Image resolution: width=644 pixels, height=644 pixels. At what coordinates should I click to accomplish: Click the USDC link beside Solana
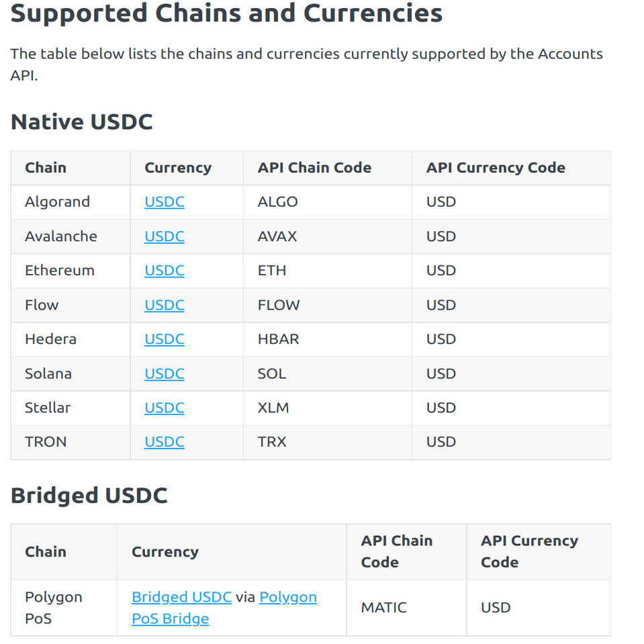[x=164, y=373]
